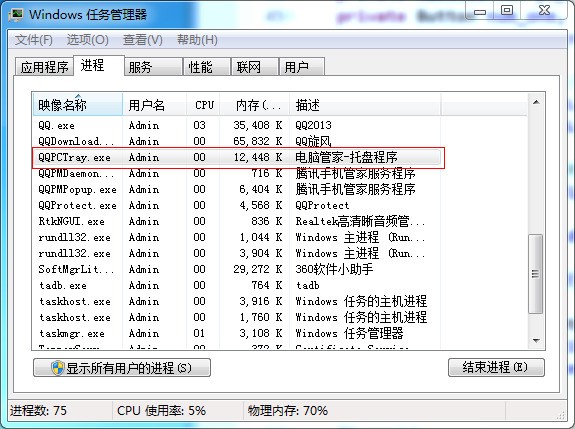Open the 文件(F) menu
The height and width of the screenshot is (429, 575).
(33, 40)
